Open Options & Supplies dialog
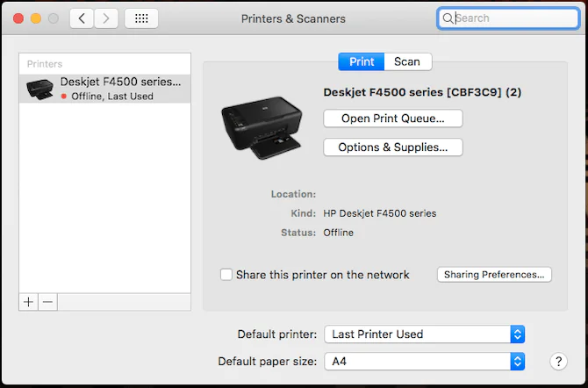This screenshot has height=388, width=588. click(x=392, y=147)
